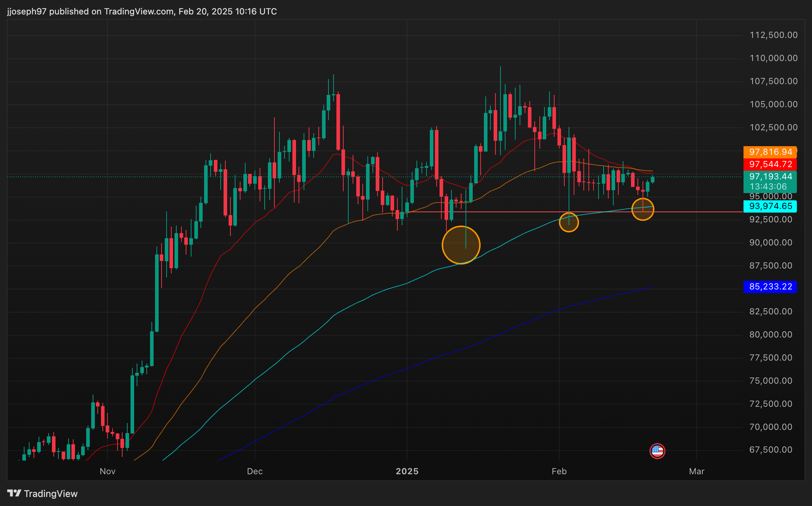Click the Nov label on time axis

point(107,471)
